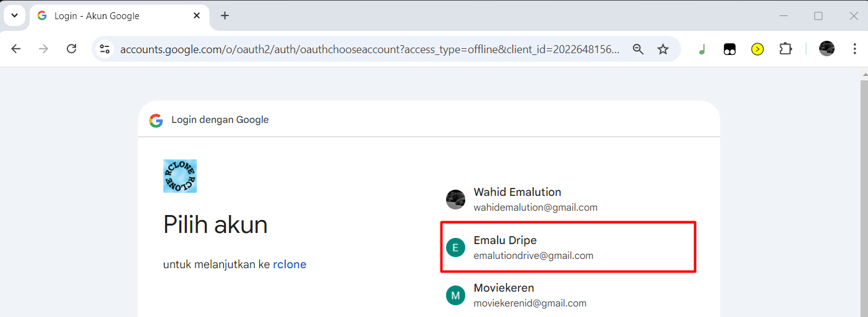Open the black mask extension icon
This screenshot has width=868, height=317.
tap(729, 49)
